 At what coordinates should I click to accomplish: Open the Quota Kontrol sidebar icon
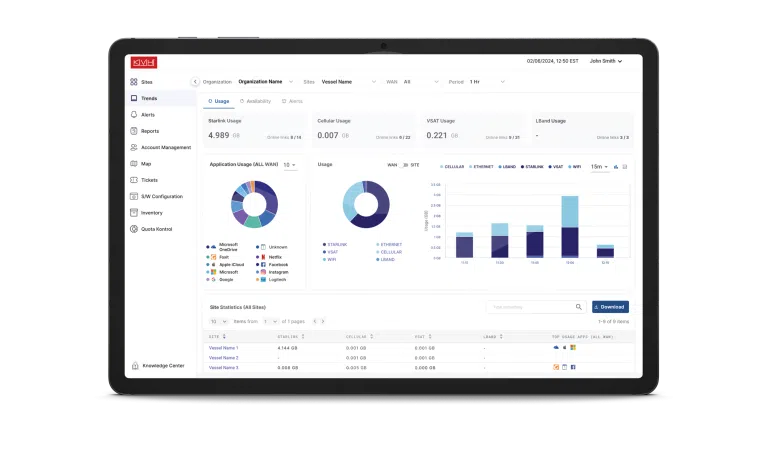tap(134, 229)
